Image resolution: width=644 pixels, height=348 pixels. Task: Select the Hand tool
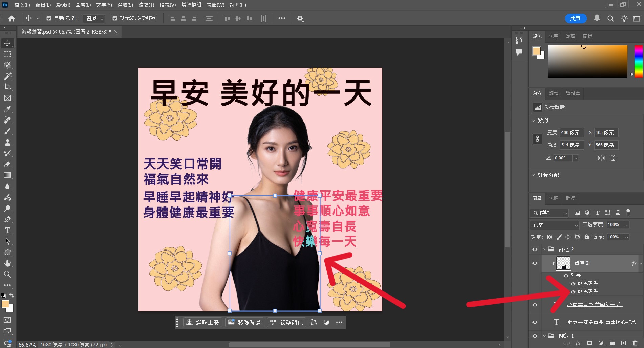tap(7, 263)
